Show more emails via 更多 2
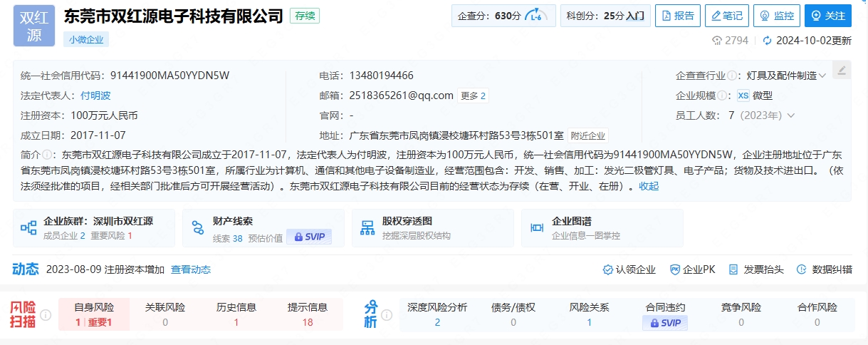 pyautogui.click(x=473, y=96)
